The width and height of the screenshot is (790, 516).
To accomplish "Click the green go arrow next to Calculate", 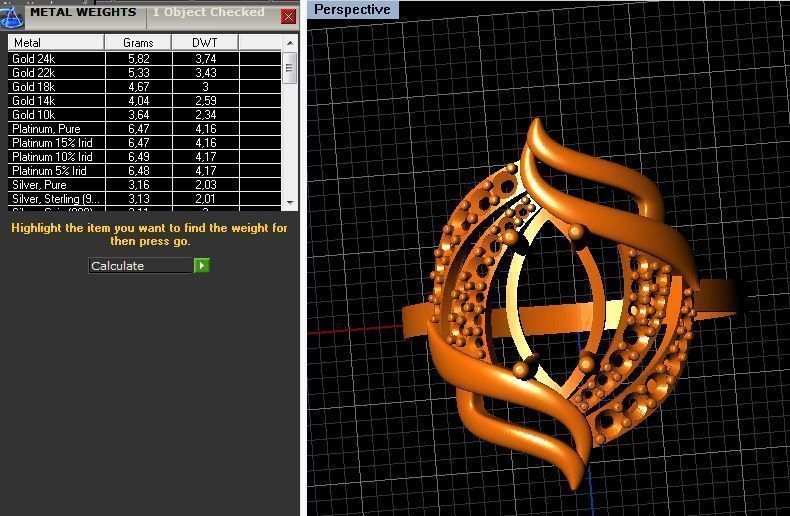I will [202, 265].
